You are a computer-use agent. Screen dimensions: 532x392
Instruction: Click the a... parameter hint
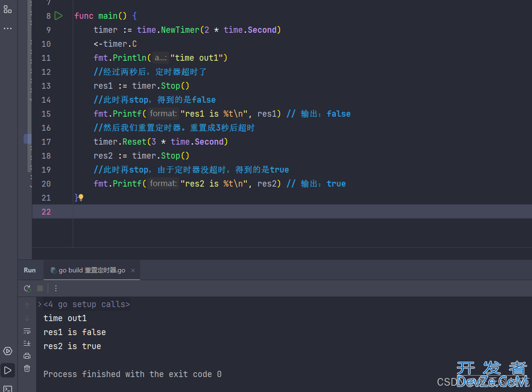[160, 58]
